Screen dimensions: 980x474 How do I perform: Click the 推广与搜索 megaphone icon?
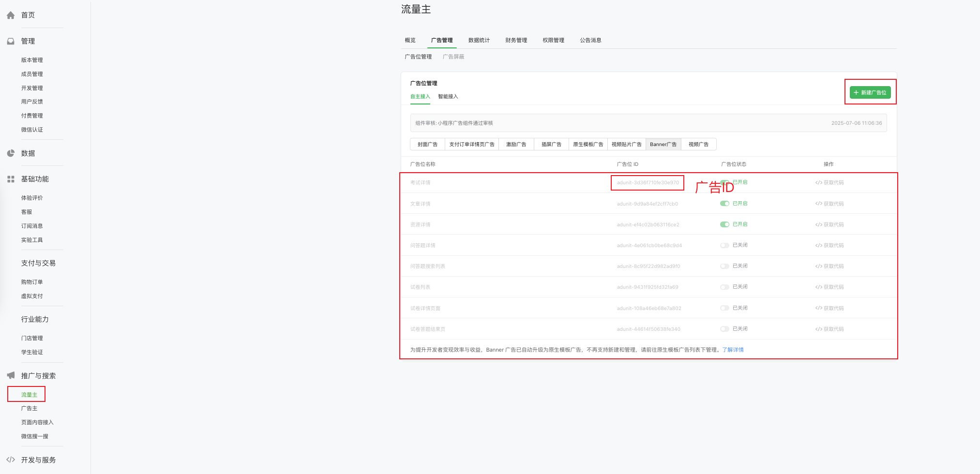click(11, 376)
